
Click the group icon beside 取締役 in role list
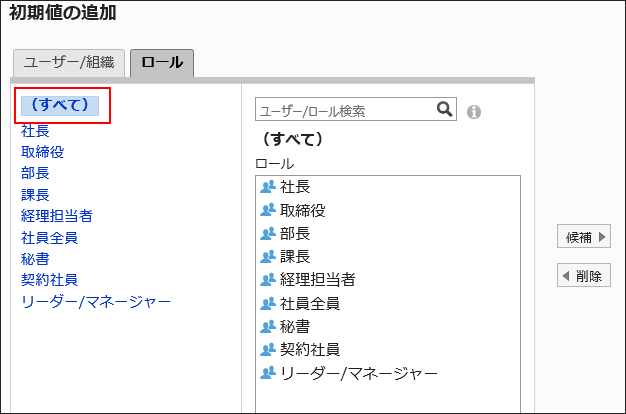pyautogui.click(x=268, y=210)
